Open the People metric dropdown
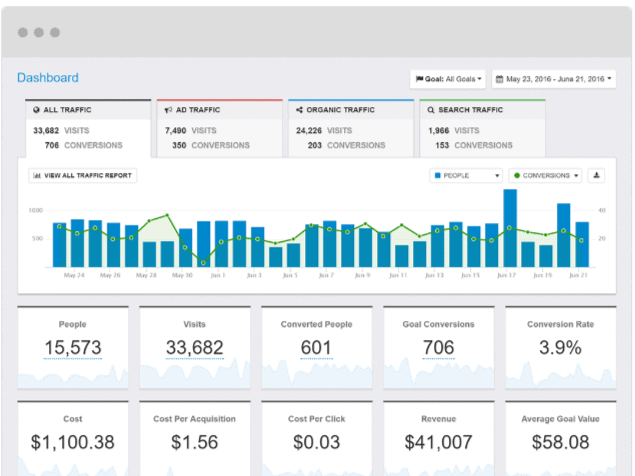This screenshot has height=476, width=635. [466, 175]
